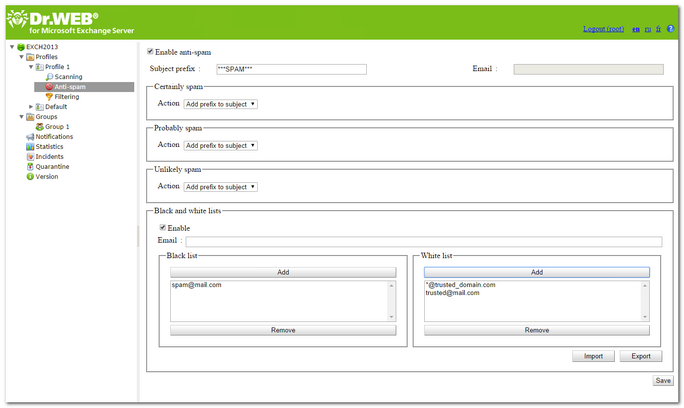Select Scanning in the tree
The height and width of the screenshot is (408, 684).
68,77
